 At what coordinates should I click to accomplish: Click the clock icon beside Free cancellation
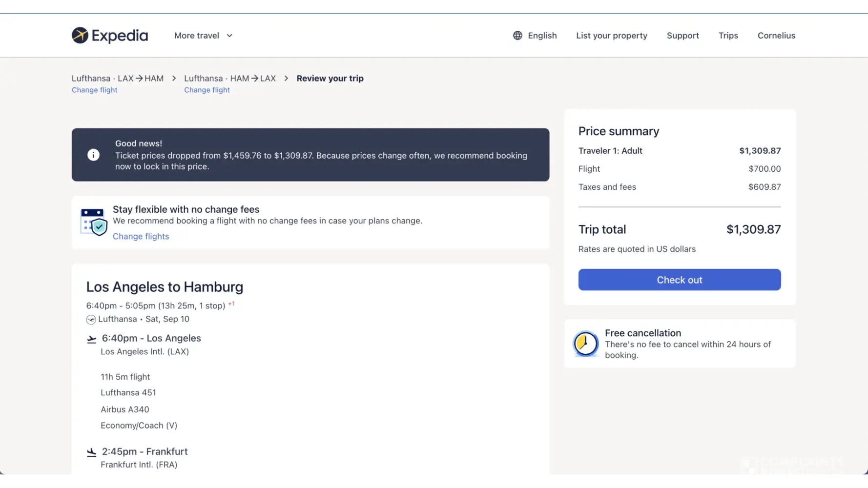point(585,344)
